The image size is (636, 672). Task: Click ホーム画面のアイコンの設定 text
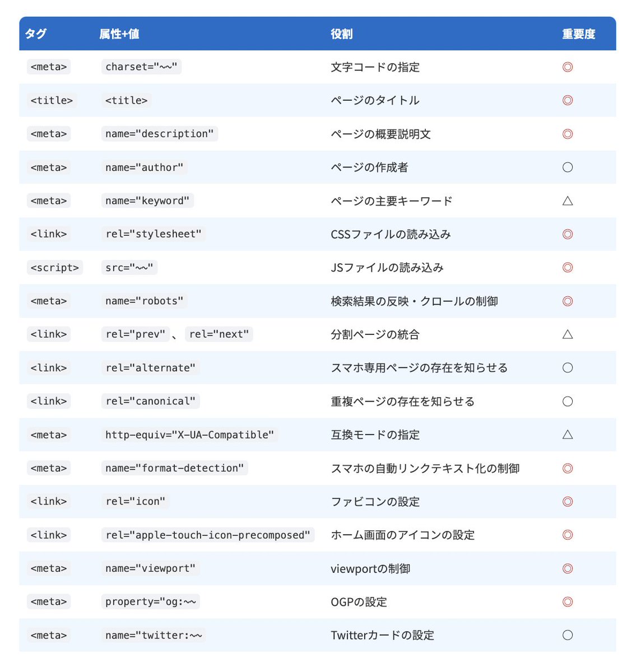pyautogui.click(x=402, y=535)
